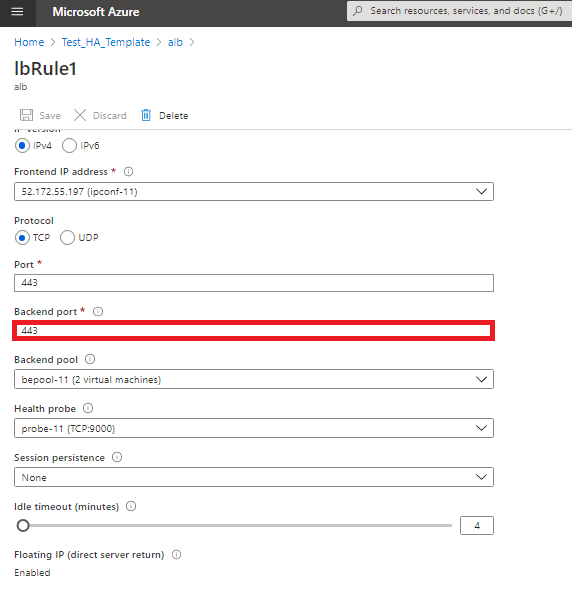This screenshot has height=596, width=572.
Task: Click the Delete trash can icon
Action: click(x=146, y=115)
